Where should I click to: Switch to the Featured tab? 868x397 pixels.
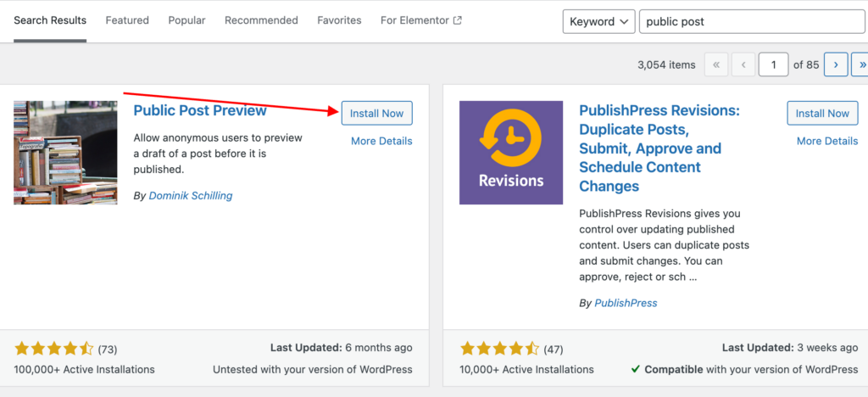127,20
